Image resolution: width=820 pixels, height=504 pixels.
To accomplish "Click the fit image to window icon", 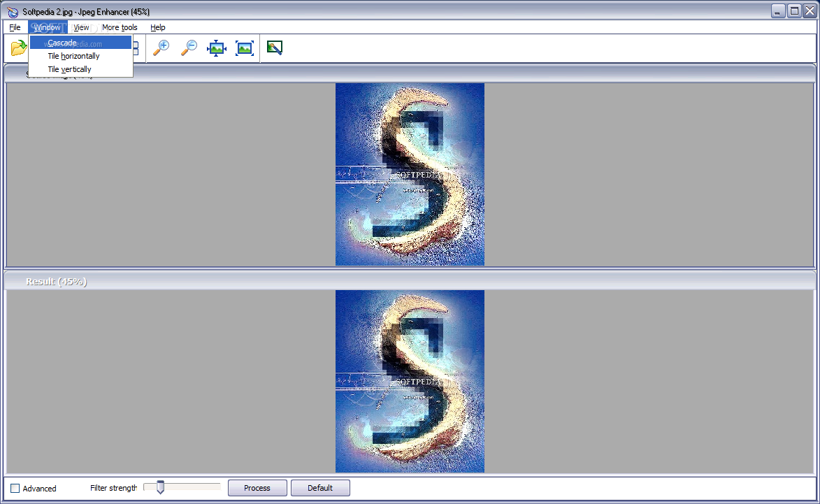I will (217, 48).
